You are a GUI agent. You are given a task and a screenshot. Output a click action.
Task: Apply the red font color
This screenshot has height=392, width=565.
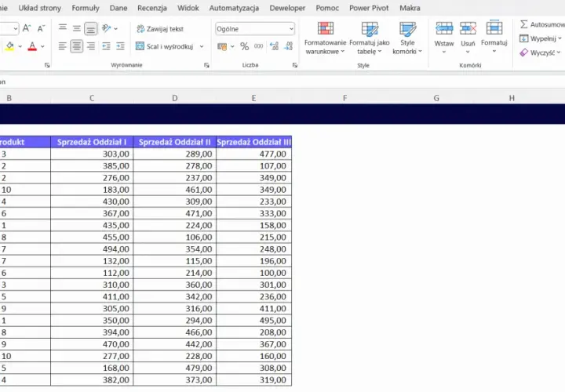tap(32, 46)
